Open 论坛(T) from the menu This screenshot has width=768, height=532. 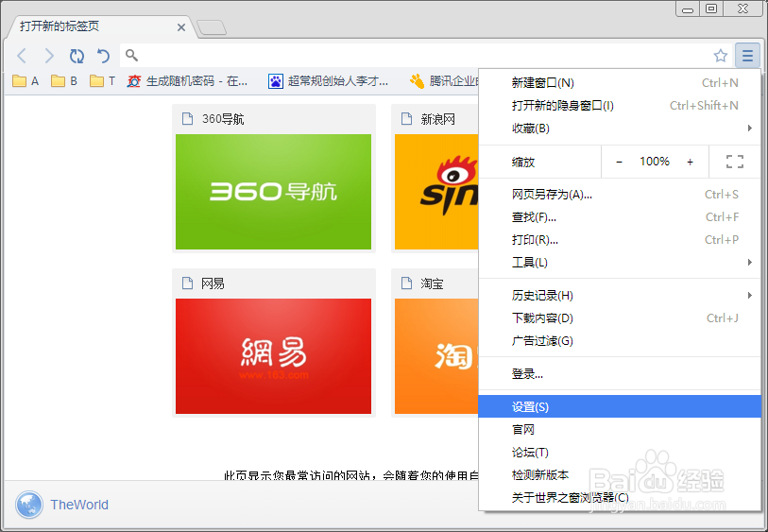(620, 452)
